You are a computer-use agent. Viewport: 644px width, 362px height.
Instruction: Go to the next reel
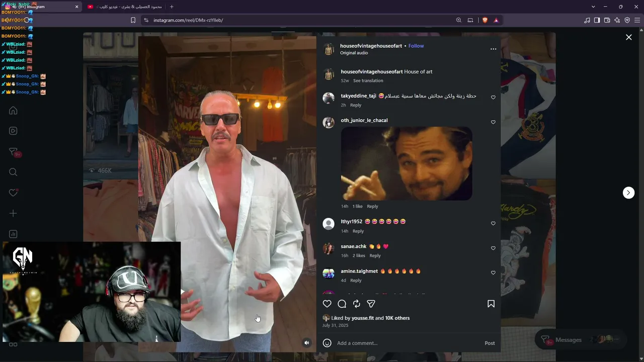point(628,193)
